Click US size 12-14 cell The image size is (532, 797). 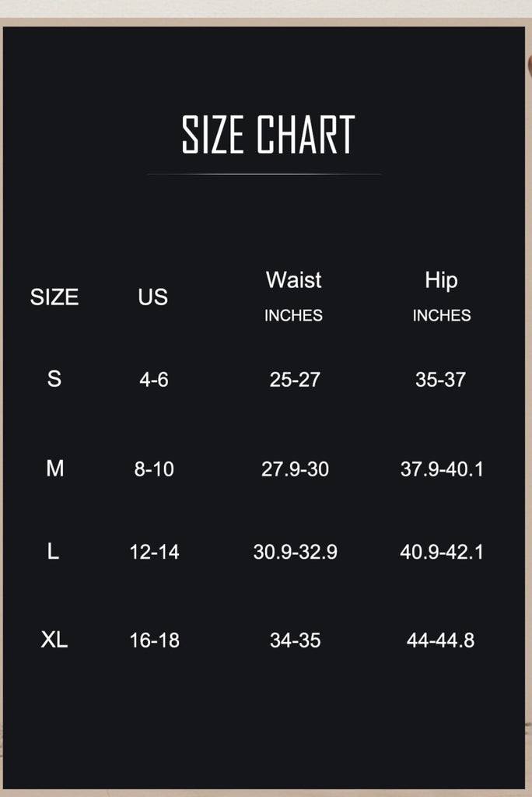(155, 552)
